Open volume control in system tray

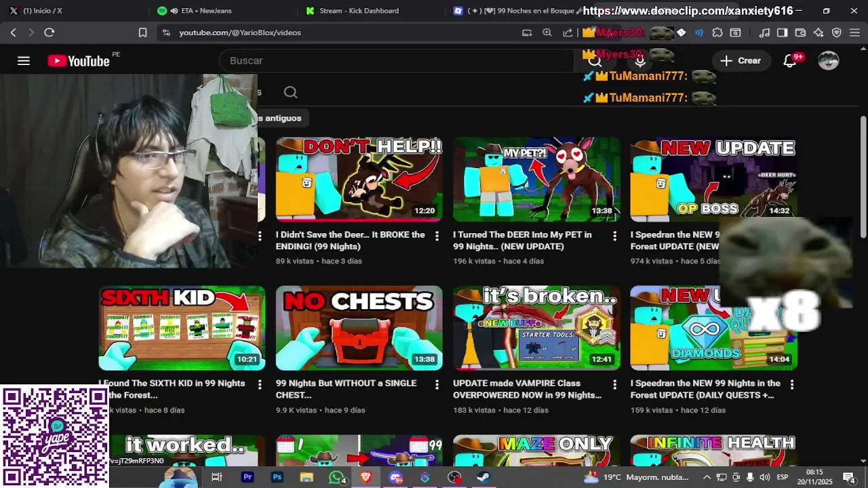coord(764,477)
